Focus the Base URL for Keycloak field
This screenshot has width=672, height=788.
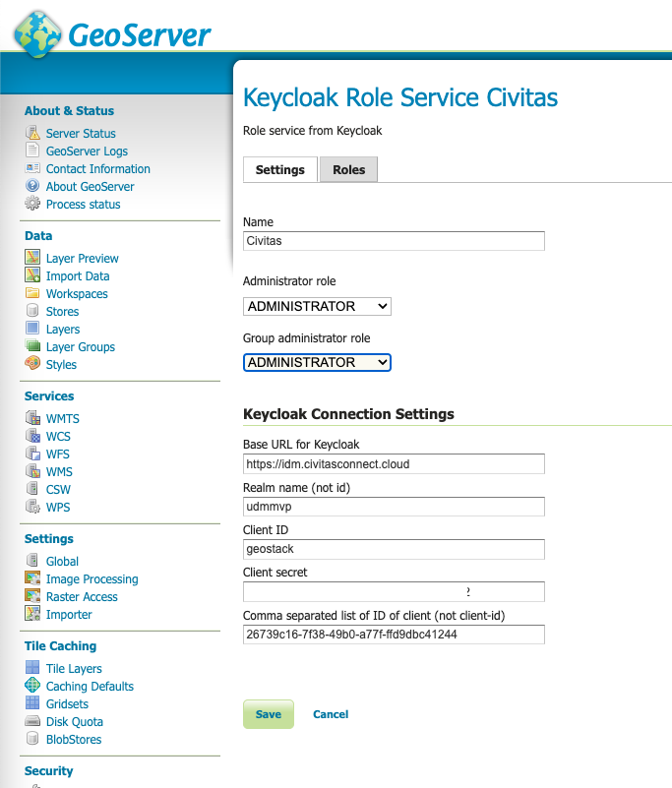coord(394,464)
